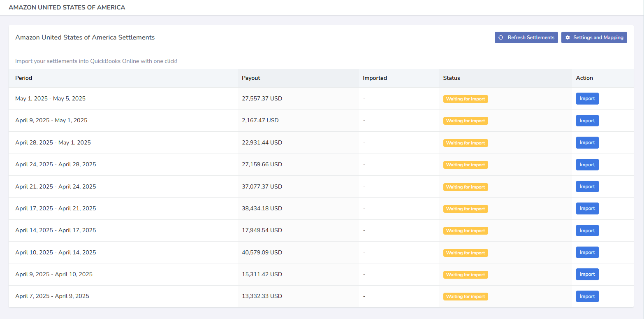Import the April 10 - April 14 settlement
Image resolution: width=644 pixels, height=319 pixels.
point(587,252)
